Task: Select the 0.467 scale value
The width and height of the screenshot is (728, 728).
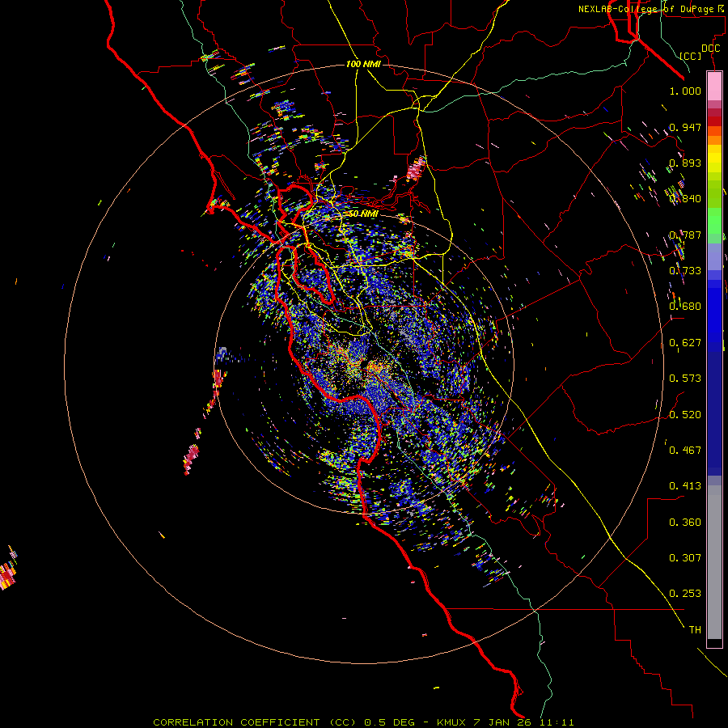Action: tap(685, 451)
